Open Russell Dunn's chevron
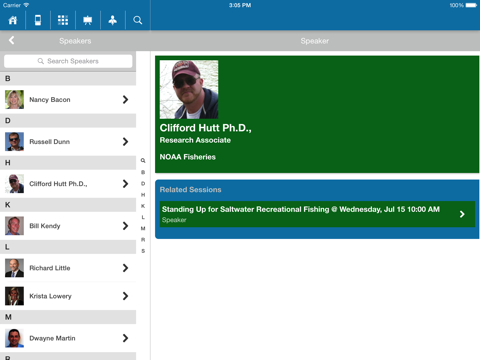This screenshot has height=360, width=480. click(125, 142)
